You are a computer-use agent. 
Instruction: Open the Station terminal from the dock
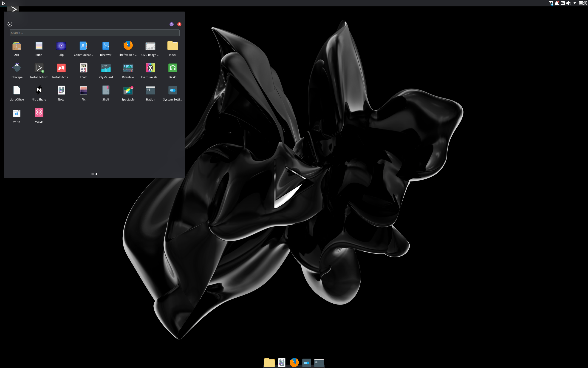click(319, 362)
